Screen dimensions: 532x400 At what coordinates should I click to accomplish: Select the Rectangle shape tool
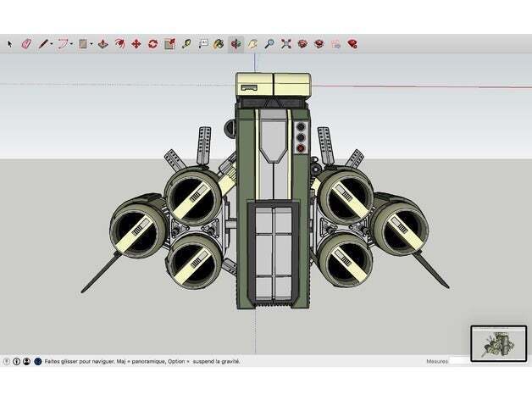click(x=82, y=44)
